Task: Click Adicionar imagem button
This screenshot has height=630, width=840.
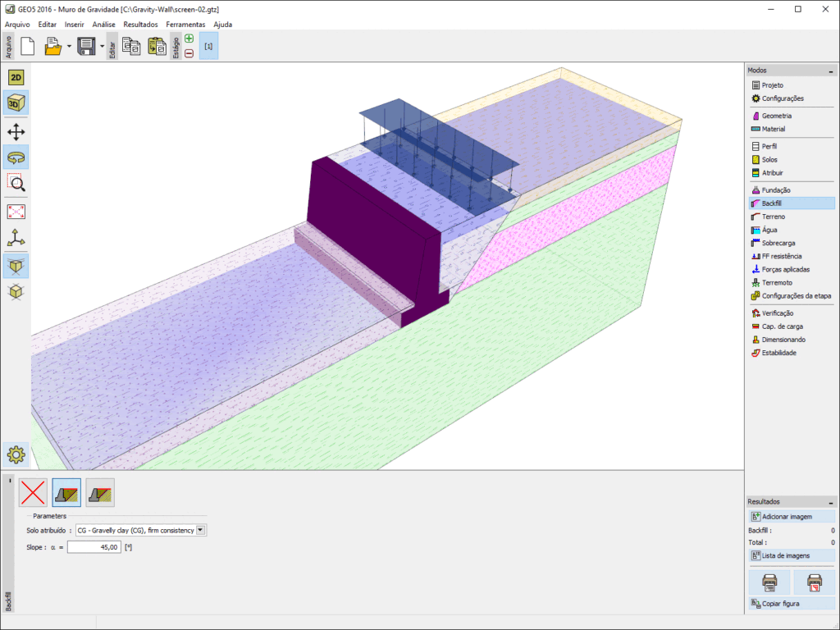Action: tap(792, 517)
